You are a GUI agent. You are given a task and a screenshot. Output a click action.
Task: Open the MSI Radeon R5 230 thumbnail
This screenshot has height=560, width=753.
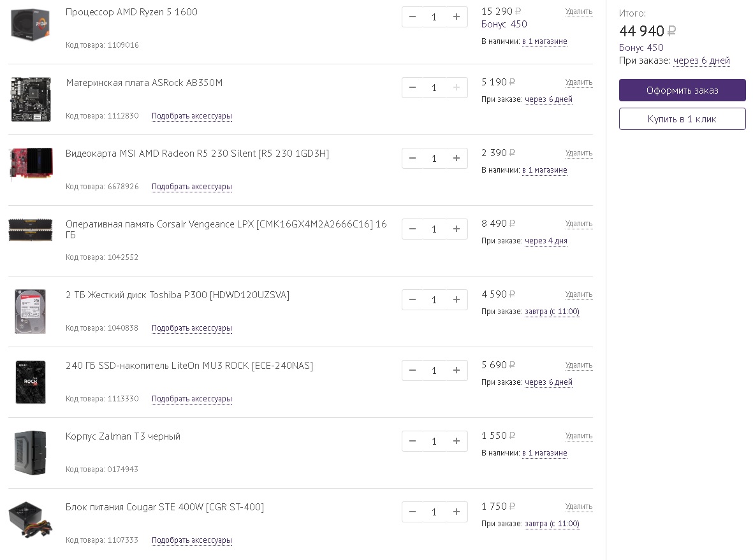point(30,164)
